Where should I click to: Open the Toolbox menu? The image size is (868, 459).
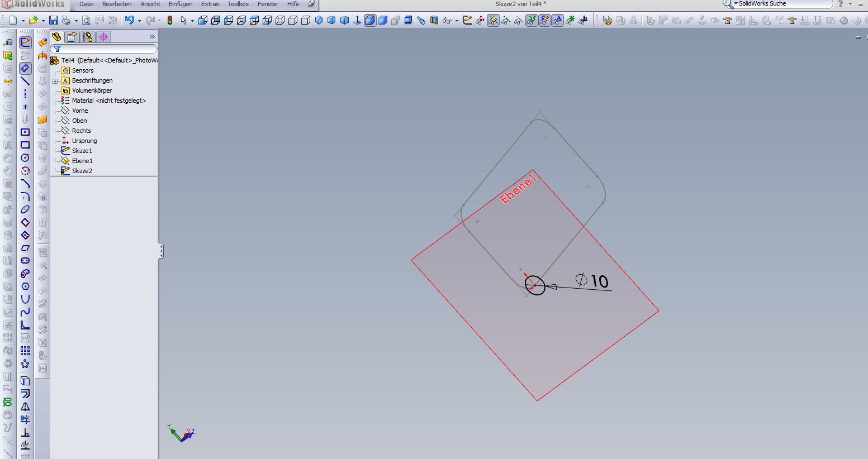[x=238, y=4]
